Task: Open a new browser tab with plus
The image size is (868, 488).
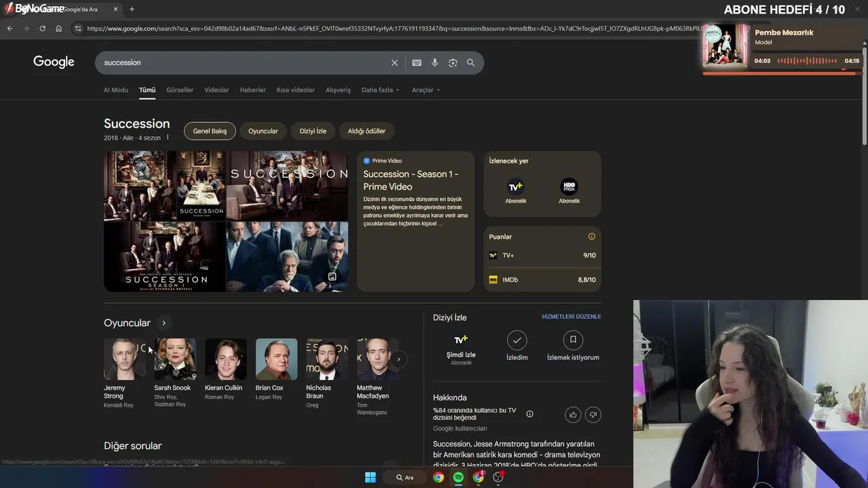Action: tap(132, 9)
